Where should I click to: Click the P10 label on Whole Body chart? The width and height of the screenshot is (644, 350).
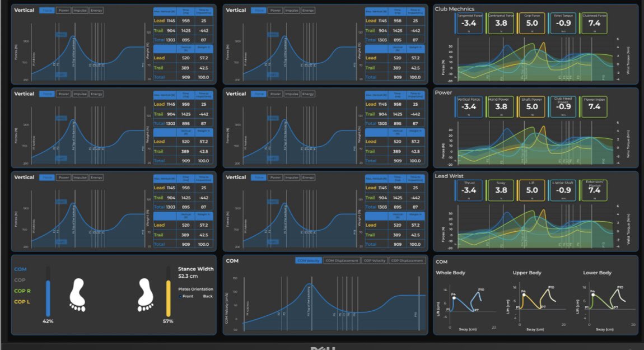click(x=481, y=290)
